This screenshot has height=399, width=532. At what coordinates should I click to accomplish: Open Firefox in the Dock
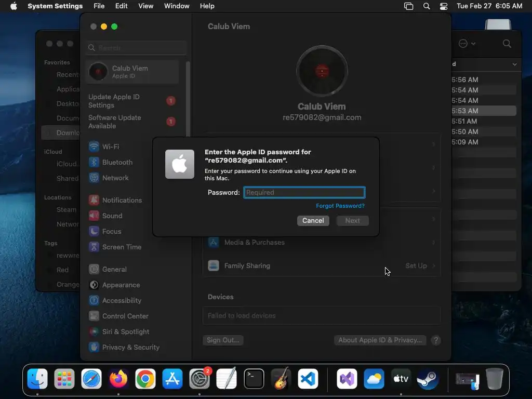click(118, 379)
